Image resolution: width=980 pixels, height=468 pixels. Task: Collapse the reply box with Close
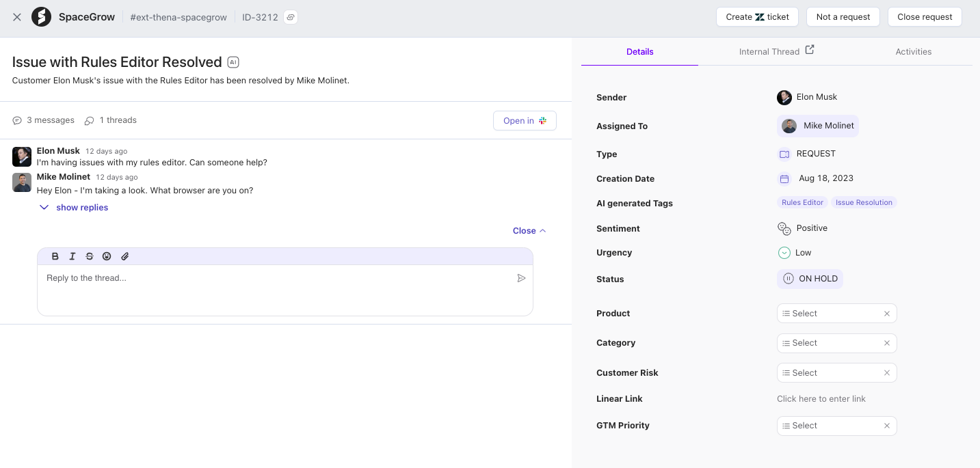click(529, 231)
